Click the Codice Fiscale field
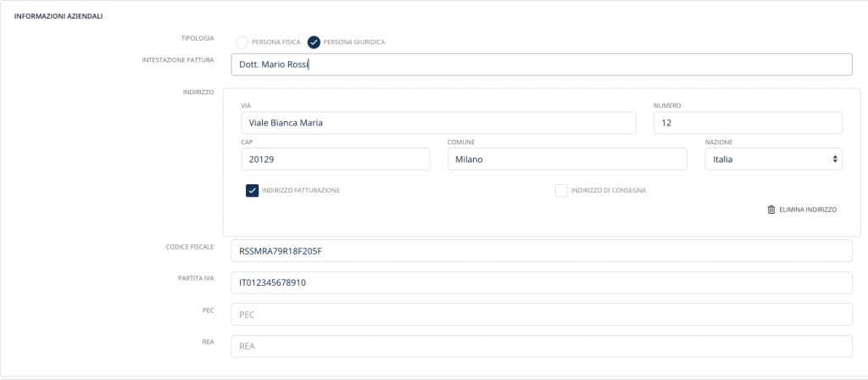 click(542, 251)
